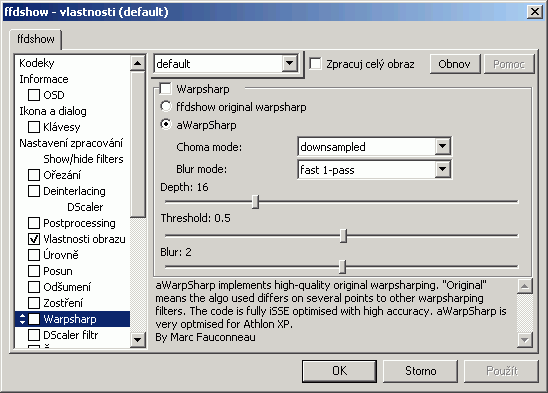
Task: Click the Threshold slider handle
Action: point(344,236)
